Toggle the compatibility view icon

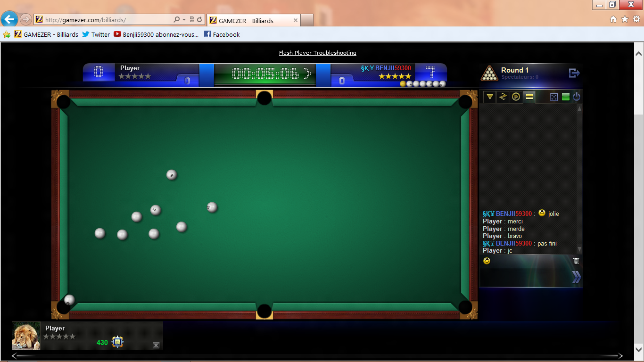[192, 20]
